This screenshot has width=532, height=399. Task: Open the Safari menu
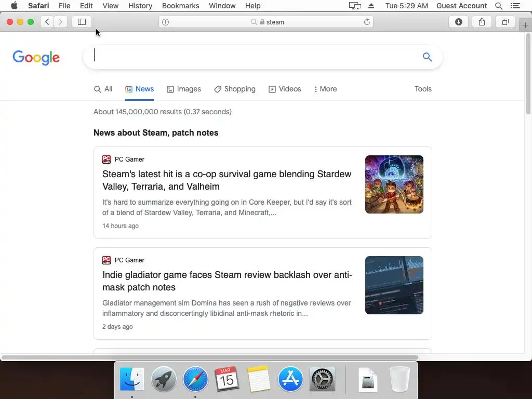click(38, 6)
